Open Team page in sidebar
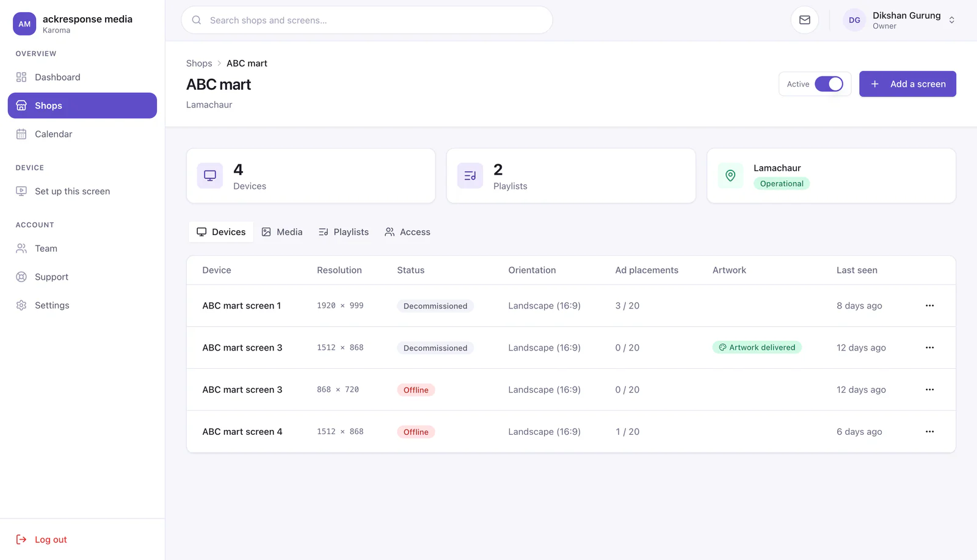This screenshot has width=977, height=560. tap(82, 249)
